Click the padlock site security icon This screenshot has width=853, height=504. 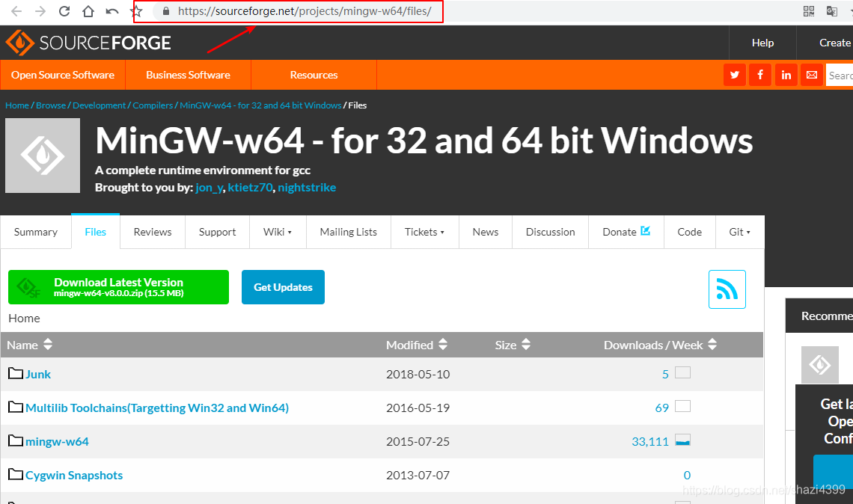click(166, 11)
